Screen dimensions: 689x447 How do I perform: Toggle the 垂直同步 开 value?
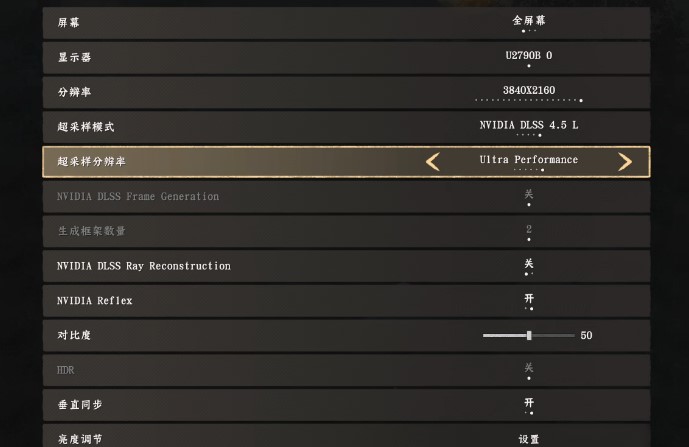529,404
